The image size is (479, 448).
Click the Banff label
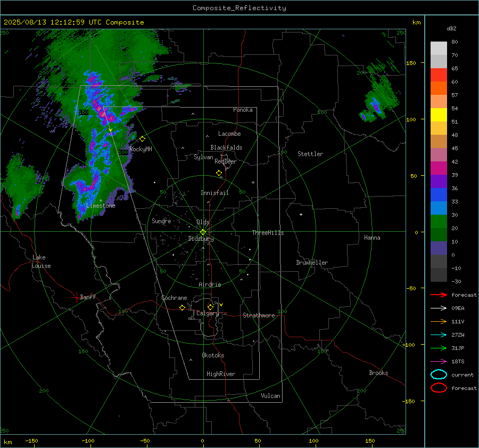[88, 297]
